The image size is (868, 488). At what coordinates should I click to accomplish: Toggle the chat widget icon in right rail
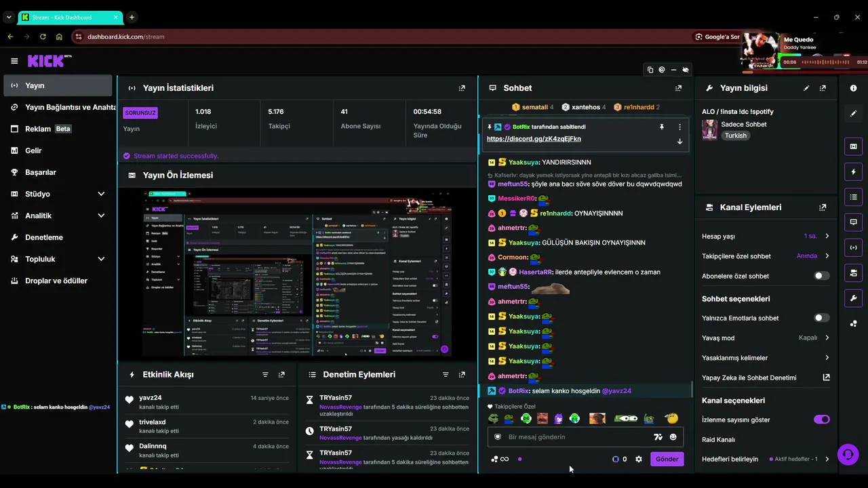pyautogui.click(x=853, y=222)
